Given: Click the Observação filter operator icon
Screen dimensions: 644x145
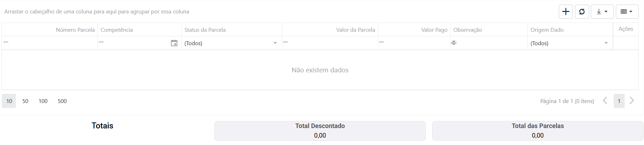Looking at the screenshot, I should (x=454, y=43).
